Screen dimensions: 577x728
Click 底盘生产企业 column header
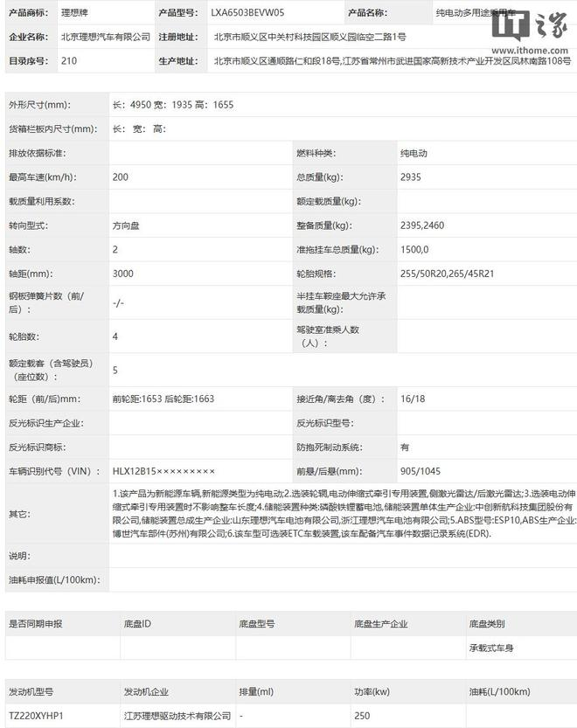click(380, 624)
